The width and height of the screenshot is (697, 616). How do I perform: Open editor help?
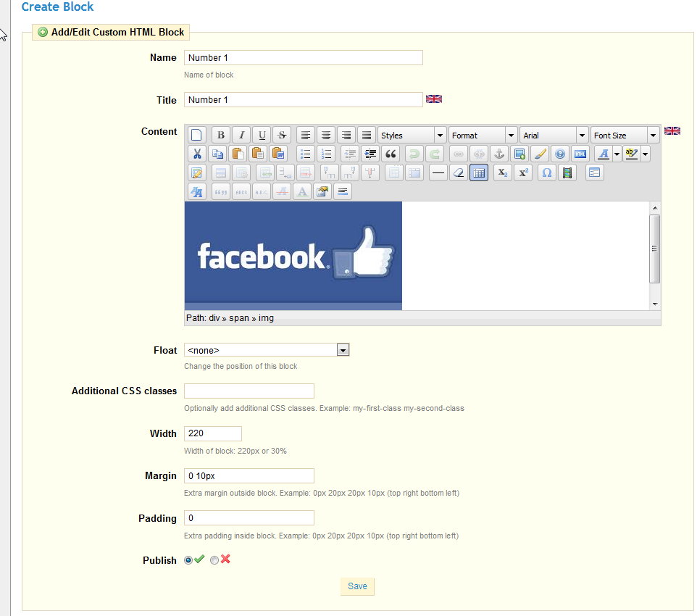(x=560, y=154)
